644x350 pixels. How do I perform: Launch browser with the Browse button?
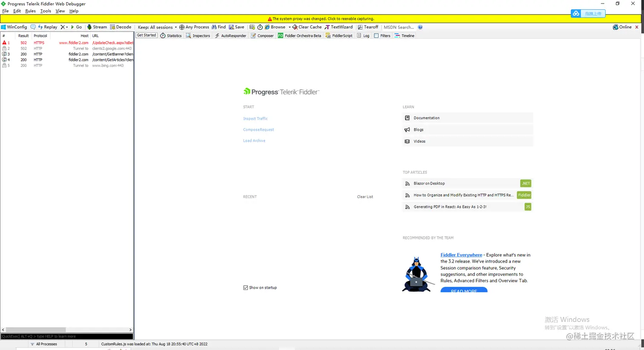pyautogui.click(x=275, y=27)
